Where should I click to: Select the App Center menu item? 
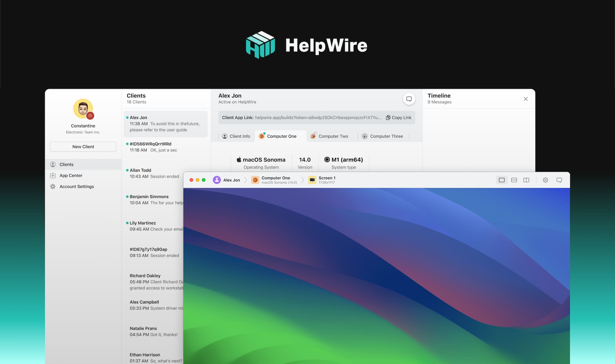[x=71, y=176]
